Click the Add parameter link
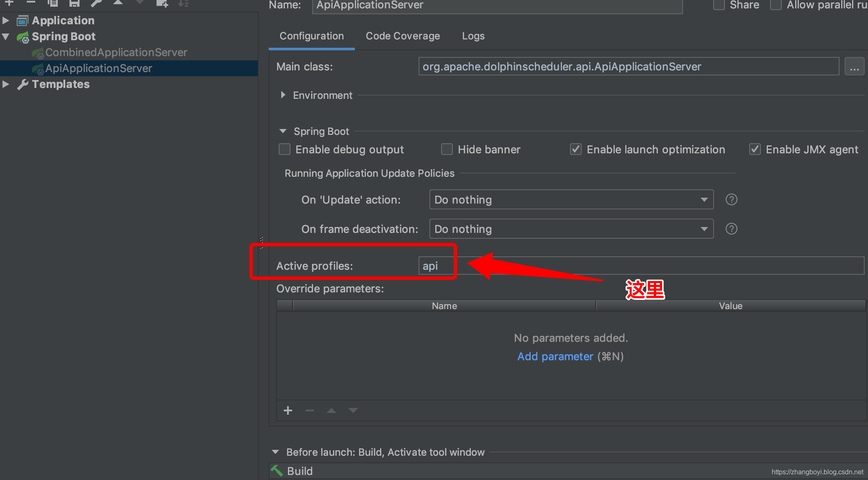Screen dimensions: 868x480 tap(555, 356)
